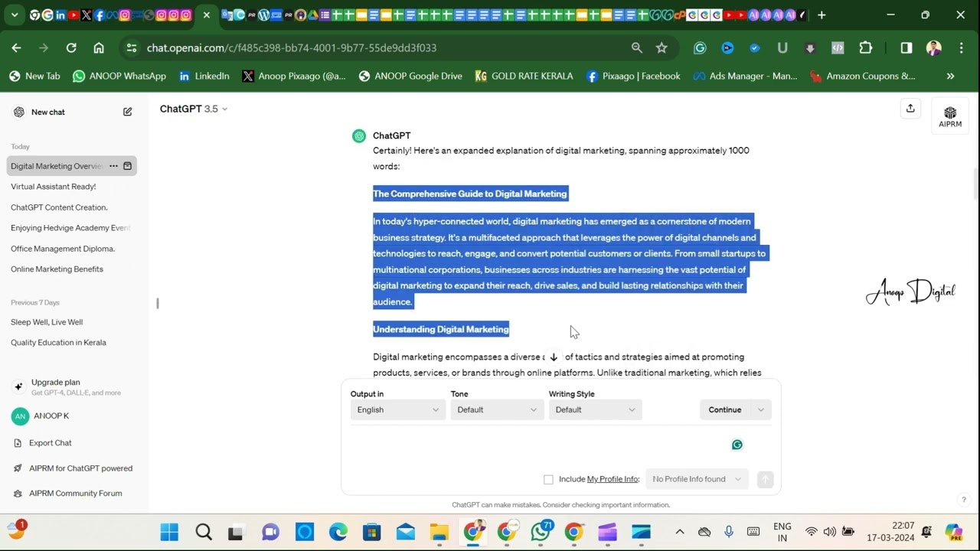Viewport: 980px width, 551px height.
Task: Open the Quality Education in Kerala chat
Action: (x=58, y=343)
